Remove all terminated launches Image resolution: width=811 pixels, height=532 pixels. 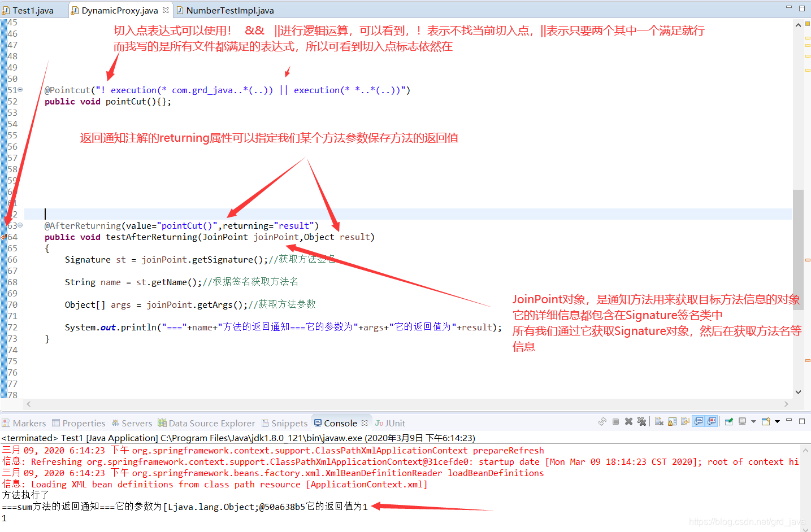coord(641,421)
